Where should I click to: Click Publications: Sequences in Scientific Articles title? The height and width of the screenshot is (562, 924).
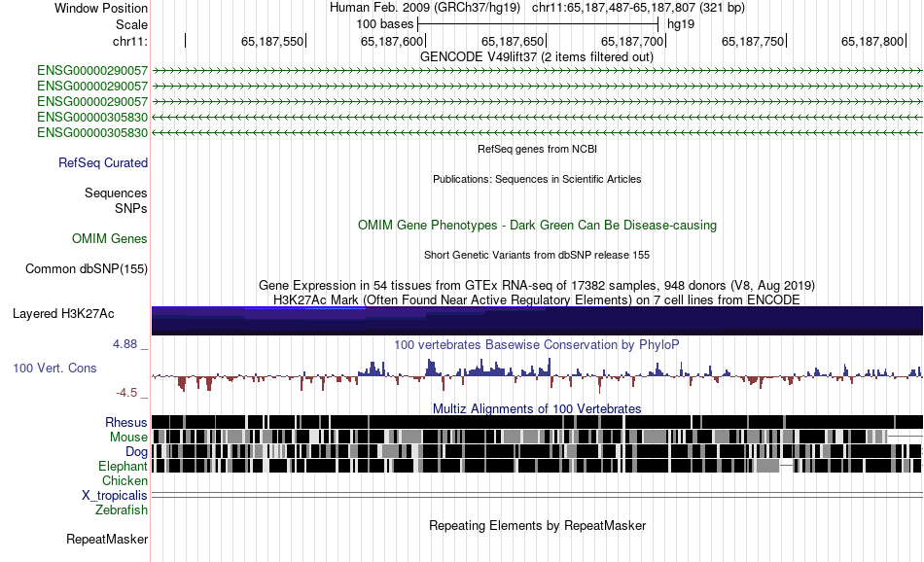pyautogui.click(x=537, y=179)
